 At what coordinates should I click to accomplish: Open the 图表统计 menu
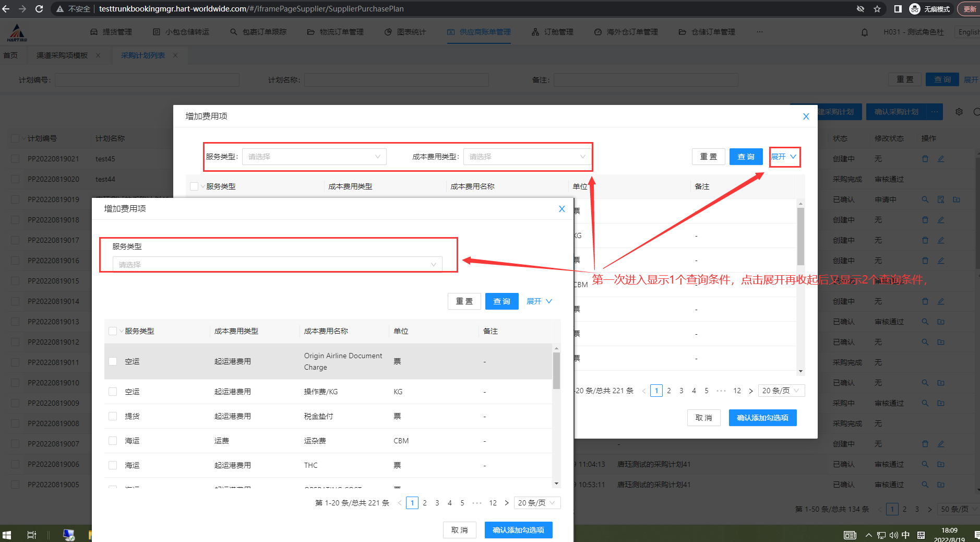click(x=405, y=32)
